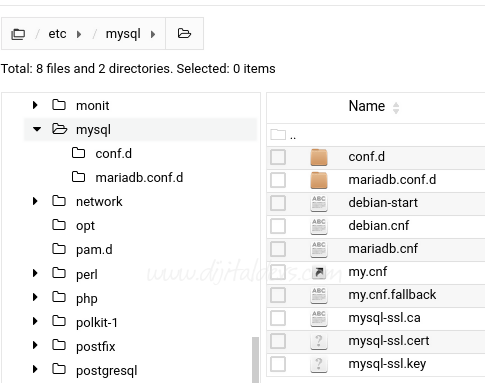Click the root directory icon in breadcrumb
The image size is (485, 383).
click(x=18, y=34)
